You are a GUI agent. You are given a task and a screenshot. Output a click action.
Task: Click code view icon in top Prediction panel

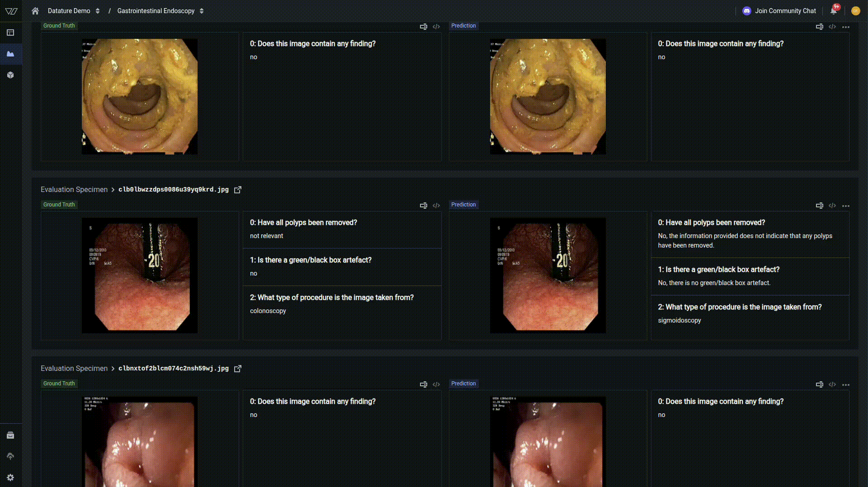[832, 27]
